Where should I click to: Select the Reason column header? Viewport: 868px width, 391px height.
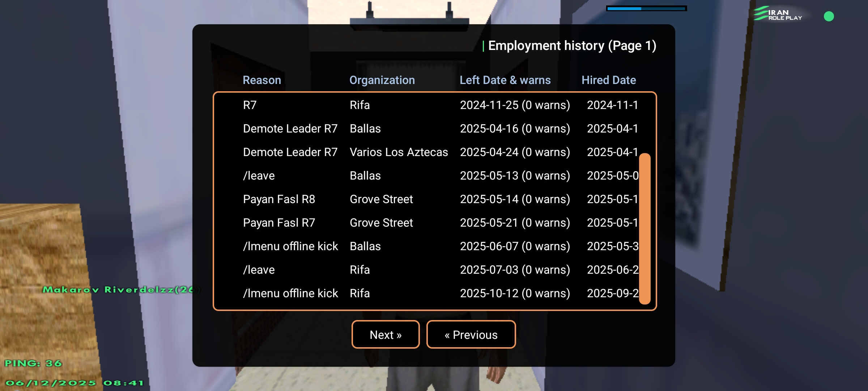[x=261, y=80]
